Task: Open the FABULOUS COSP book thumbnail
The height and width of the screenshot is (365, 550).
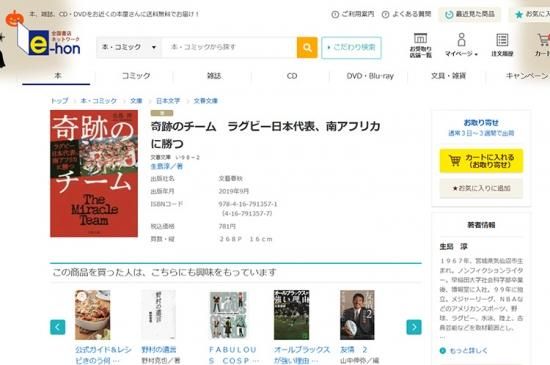Action: (x=228, y=315)
